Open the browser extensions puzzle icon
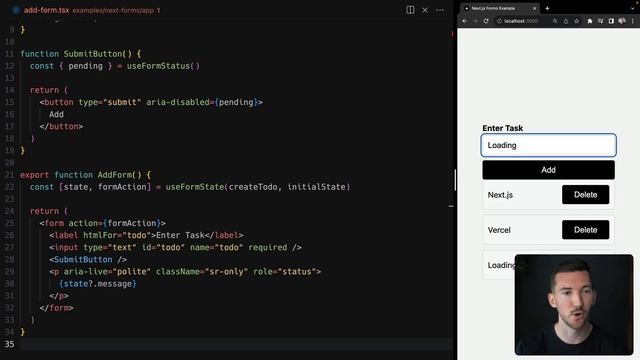Viewport: 640px width, 360px height. [589, 21]
